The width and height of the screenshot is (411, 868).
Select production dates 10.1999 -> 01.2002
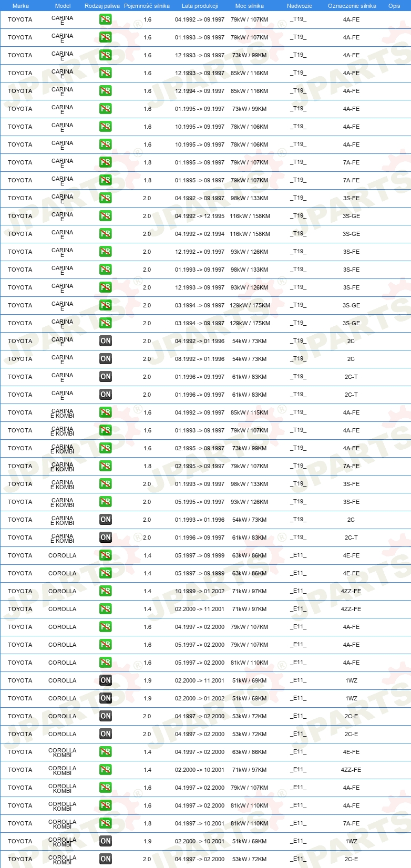(200, 591)
